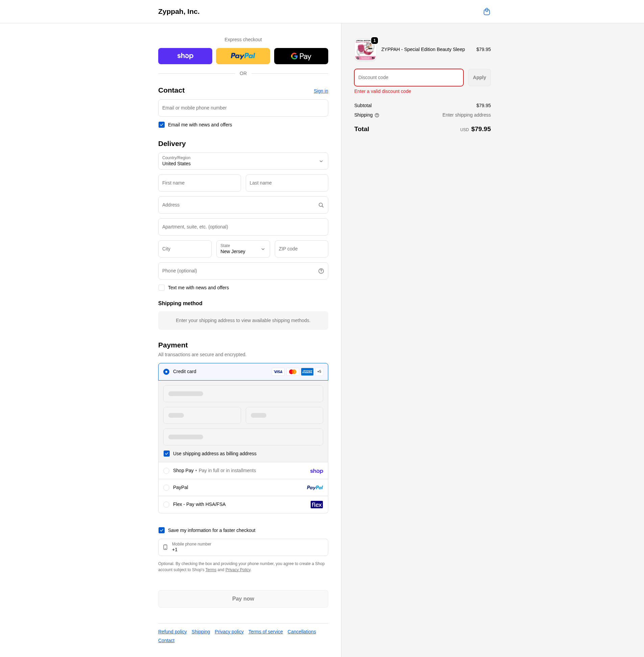The width and height of the screenshot is (644, 657).
Task: Enable Text me with news and offers
Action: click(162, 288)
